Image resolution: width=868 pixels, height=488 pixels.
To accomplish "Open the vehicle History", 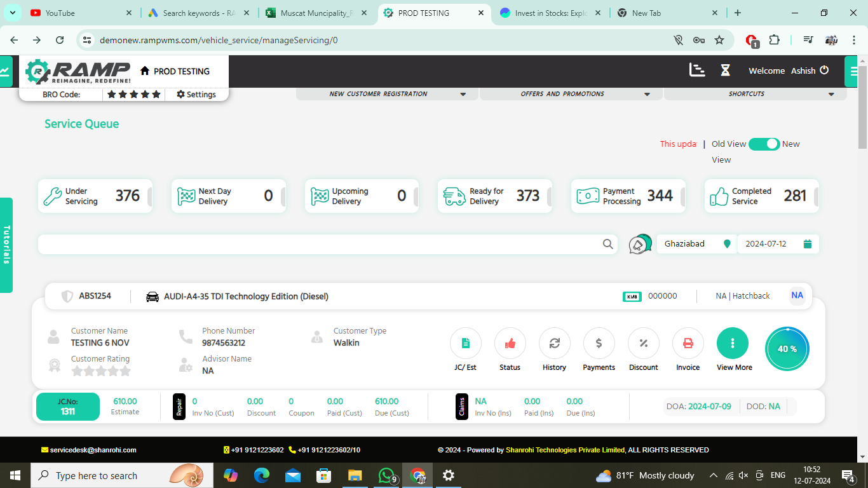I will point(554,343).
